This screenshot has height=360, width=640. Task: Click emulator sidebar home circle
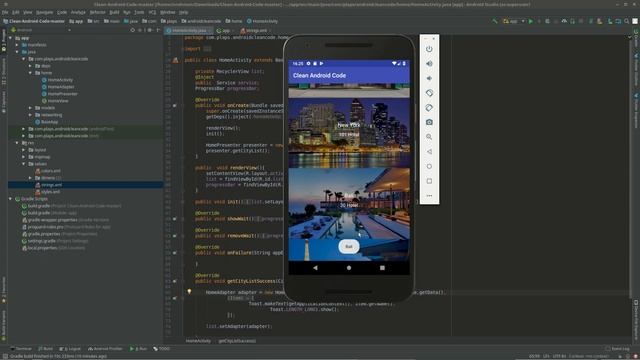pyautogui.click(x=429, y=167)
